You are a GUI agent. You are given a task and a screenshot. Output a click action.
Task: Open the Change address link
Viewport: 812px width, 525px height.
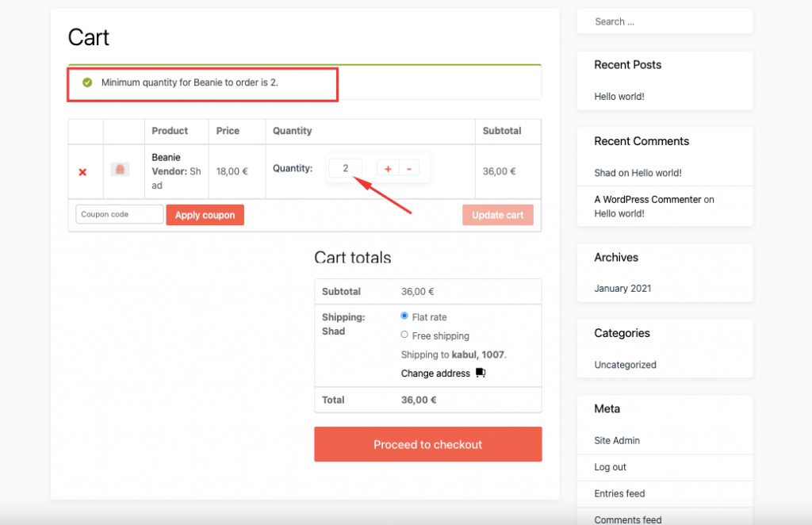[x=435, y=374]
